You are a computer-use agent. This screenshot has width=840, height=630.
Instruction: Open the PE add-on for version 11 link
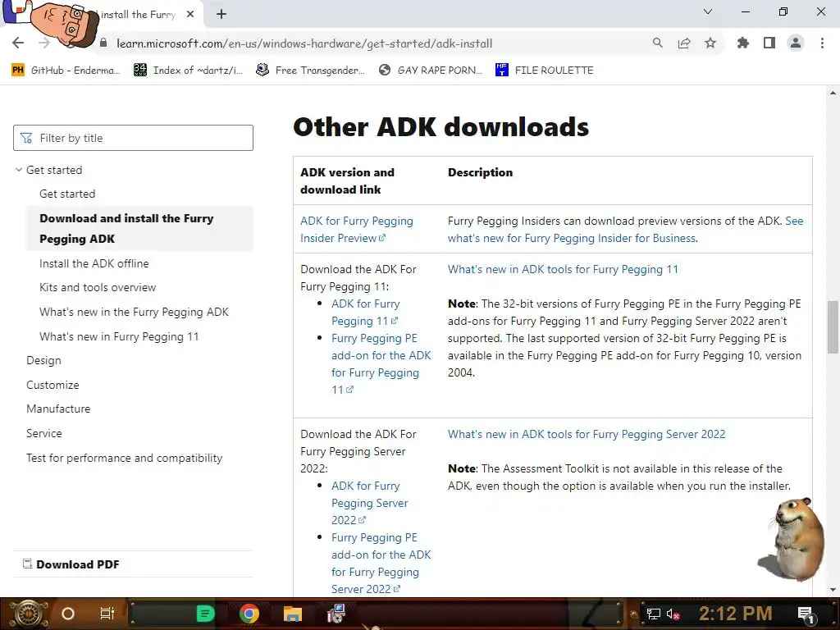coord(381,363)
